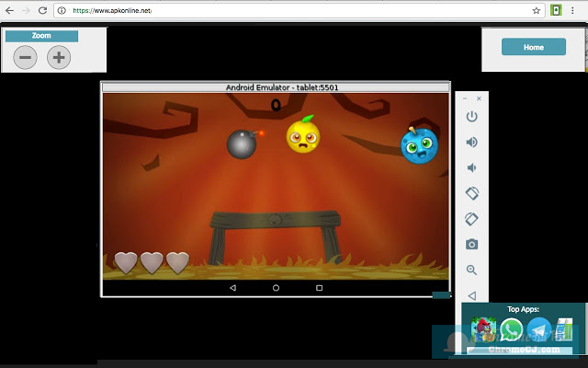Click the zoom in plus button
Image resolution: width=588 pixels, height=368 pixels.
click(59, 57)
